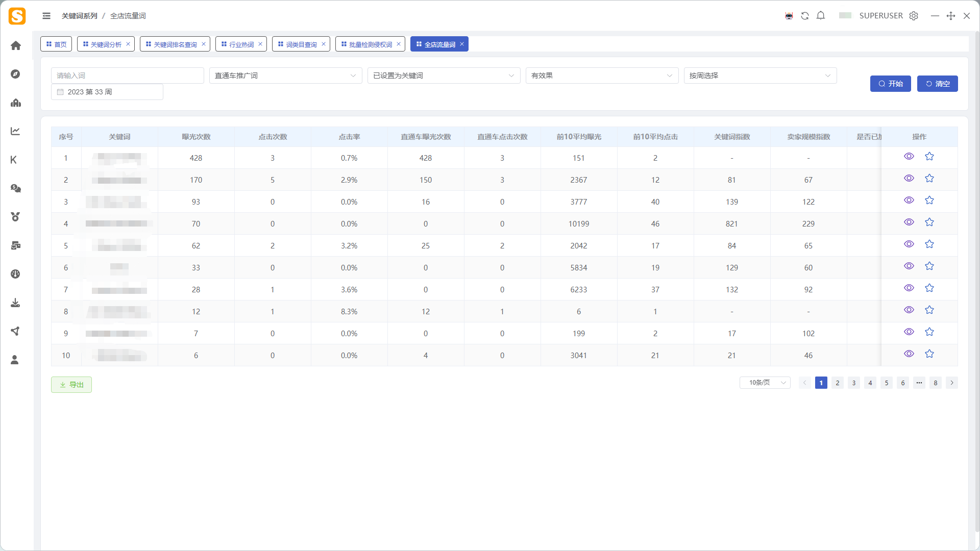The height and width of the screenshot is (551, 980).
Task: Open the delivery truck icon in sidebar
Action: point(15,245)
